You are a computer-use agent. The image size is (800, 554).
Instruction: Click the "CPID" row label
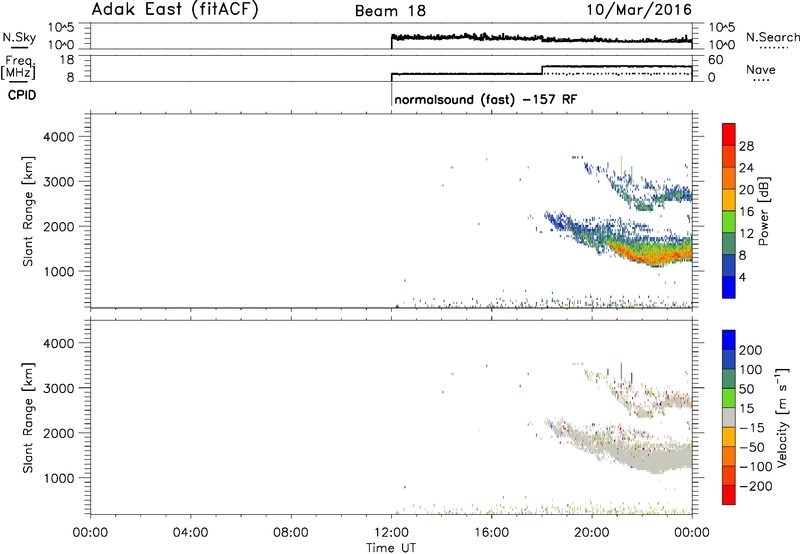[x=22, y=95]
